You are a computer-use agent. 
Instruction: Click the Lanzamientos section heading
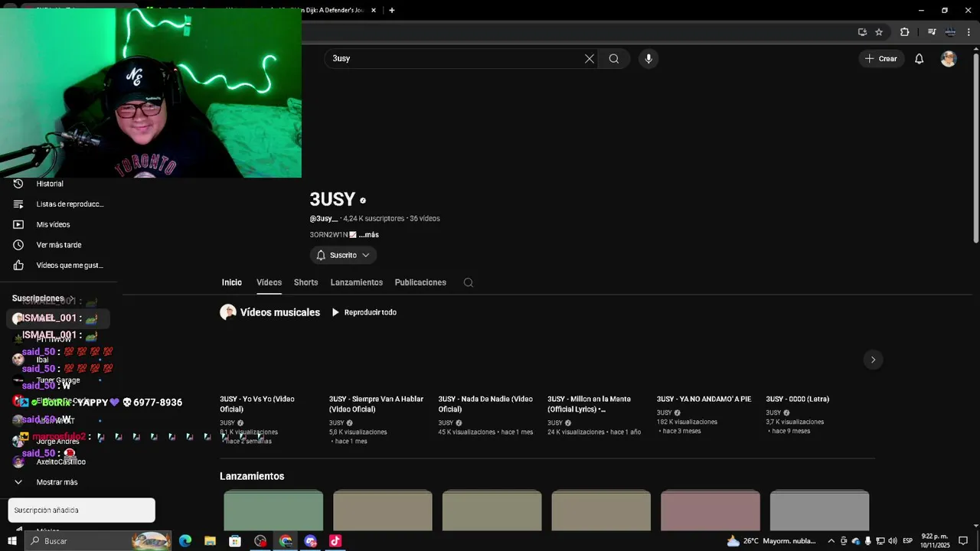(x=252, y=476)
